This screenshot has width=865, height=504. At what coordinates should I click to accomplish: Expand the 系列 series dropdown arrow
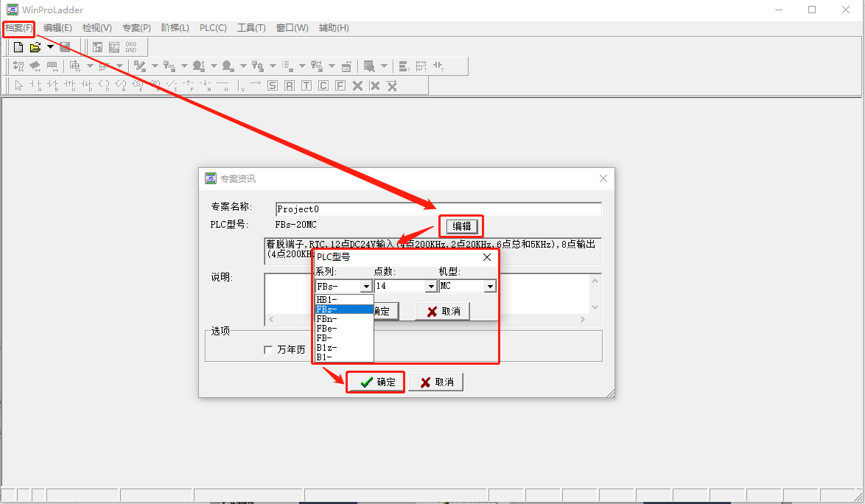pyautogui.click(x=366, y=286)
